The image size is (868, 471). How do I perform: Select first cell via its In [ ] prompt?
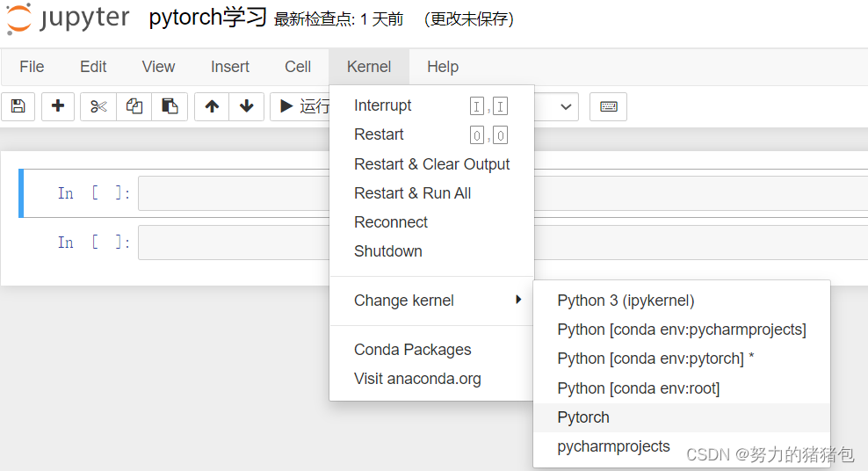coord(93,193)
